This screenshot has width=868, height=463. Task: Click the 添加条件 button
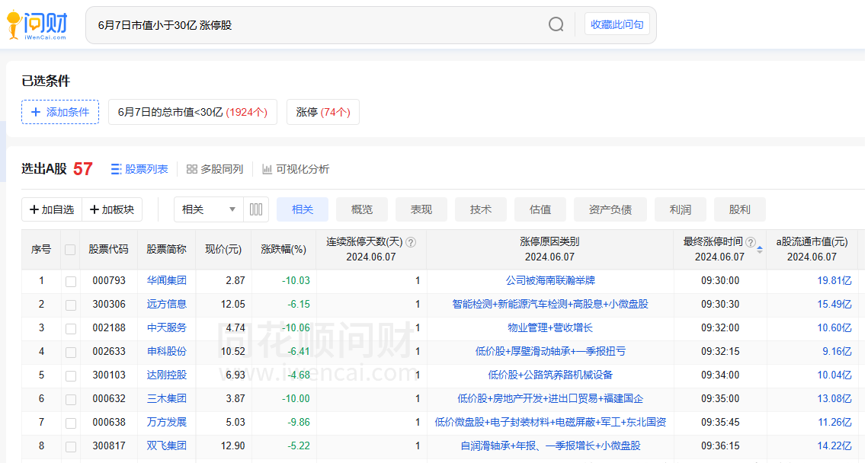coord(60,112)
